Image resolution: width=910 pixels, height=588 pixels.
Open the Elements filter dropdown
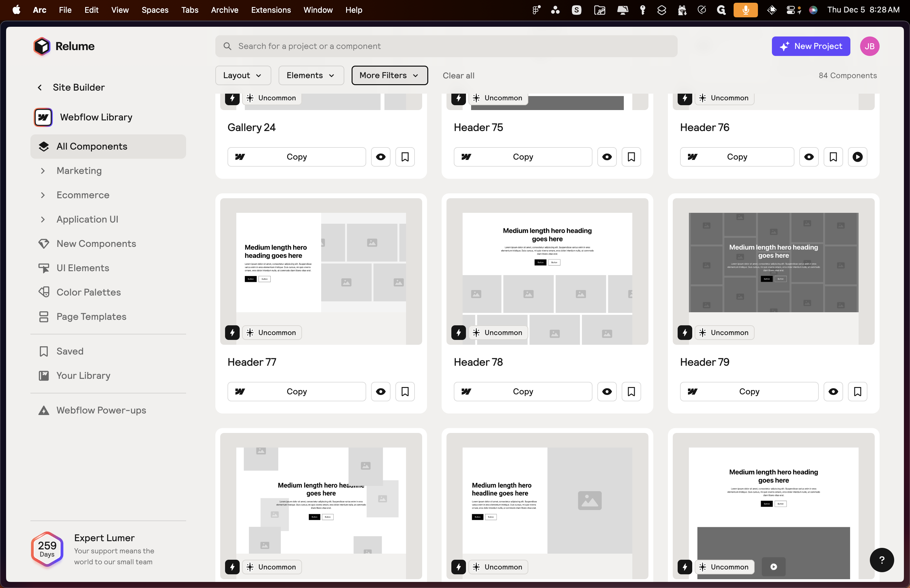point(311,76)
